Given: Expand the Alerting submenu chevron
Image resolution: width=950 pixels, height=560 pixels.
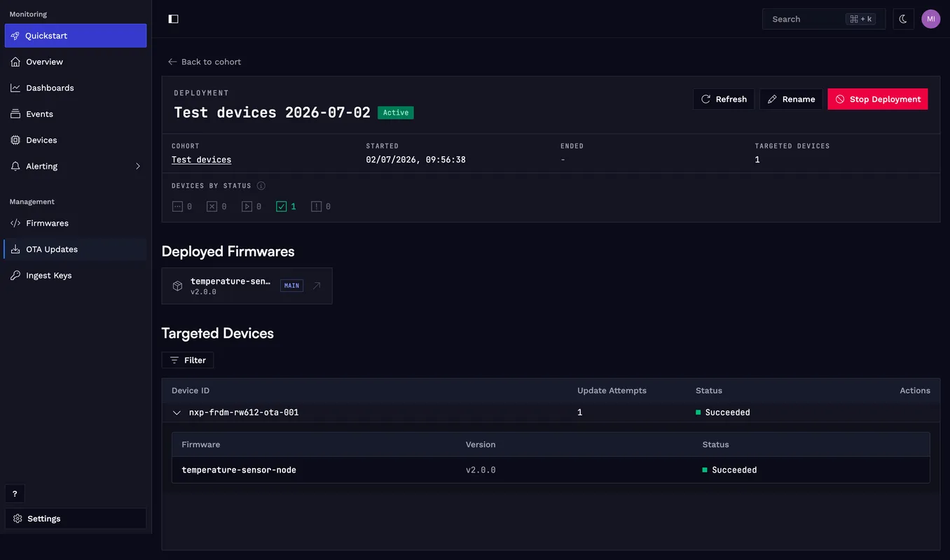Looking at the screenshot, I should point(138,166).
